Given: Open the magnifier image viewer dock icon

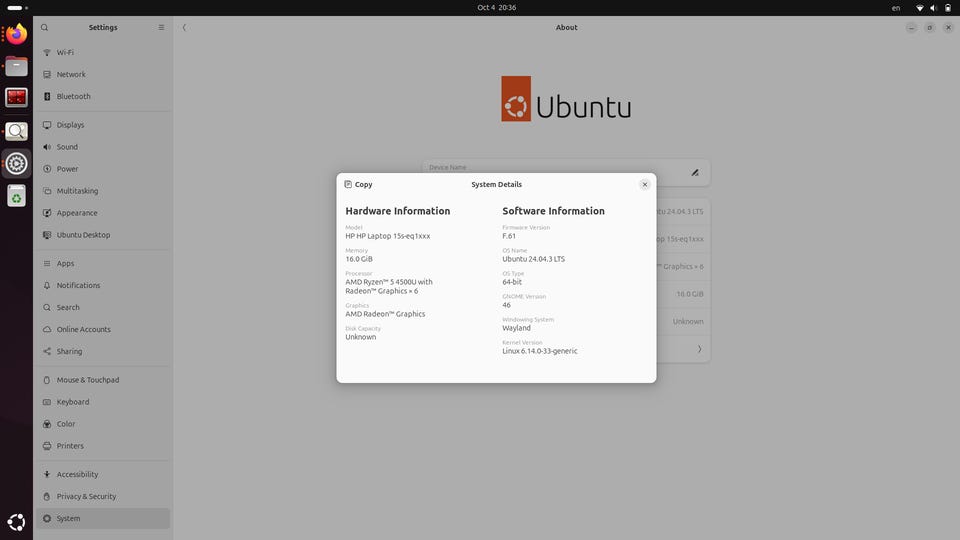Looking at the screenshot, I should click(x=17, y=131).
